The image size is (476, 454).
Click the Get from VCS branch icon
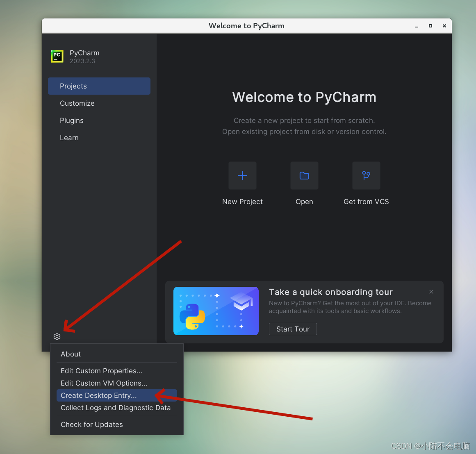click(366, 175)
